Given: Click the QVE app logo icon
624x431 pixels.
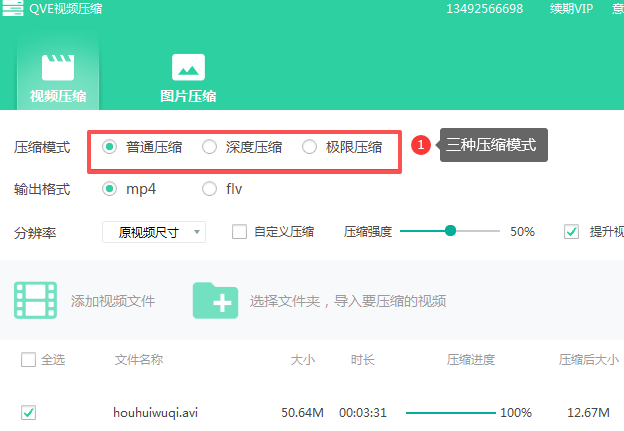Looking at the screenshot, I should coord(9,9).
